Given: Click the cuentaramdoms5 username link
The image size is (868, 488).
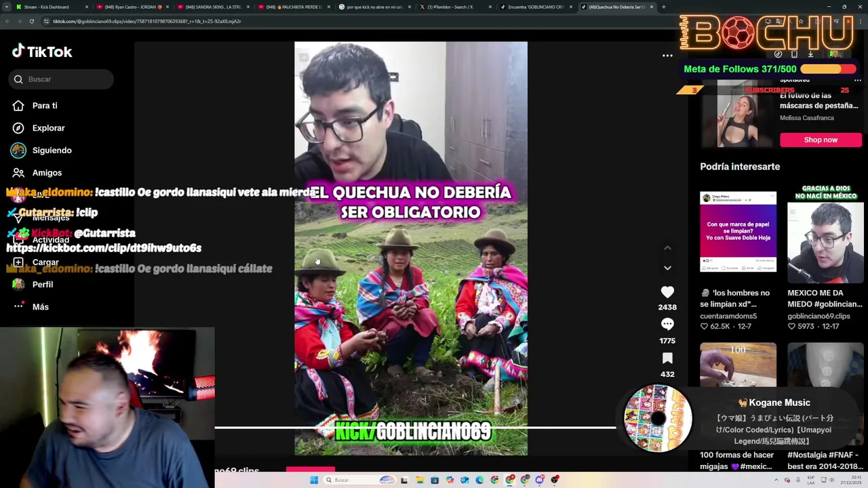Looking at the screenshot, I should [x=728, y=316].
